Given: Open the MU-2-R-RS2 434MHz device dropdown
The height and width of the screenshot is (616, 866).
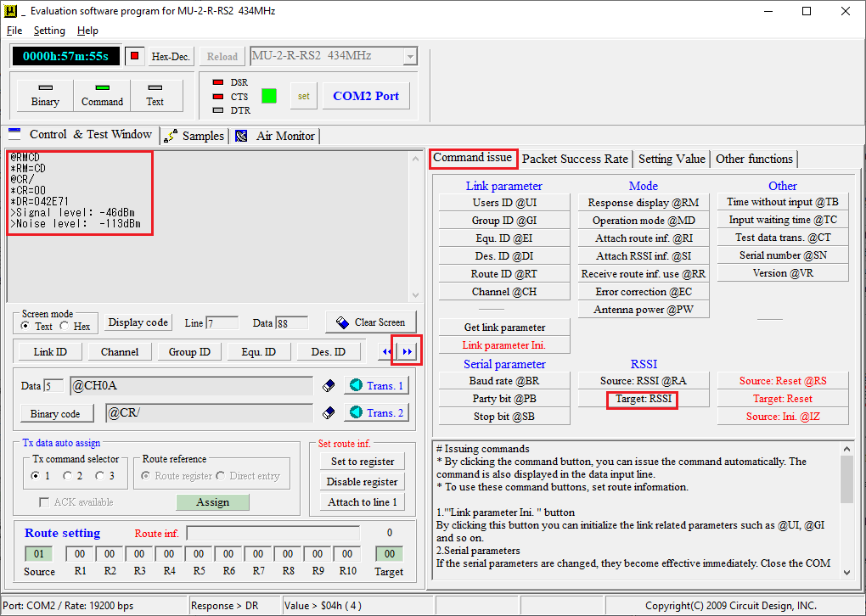Looking at the screenshot, I should click(410, 56).
